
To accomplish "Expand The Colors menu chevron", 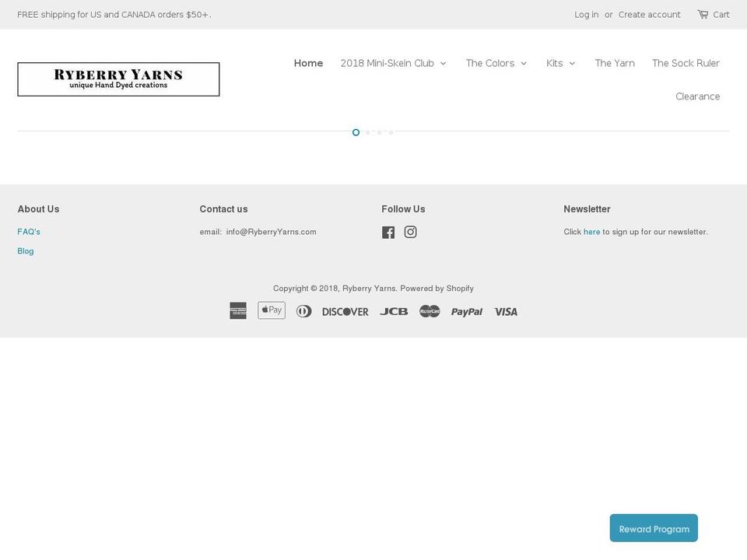I will pos(524,63).
